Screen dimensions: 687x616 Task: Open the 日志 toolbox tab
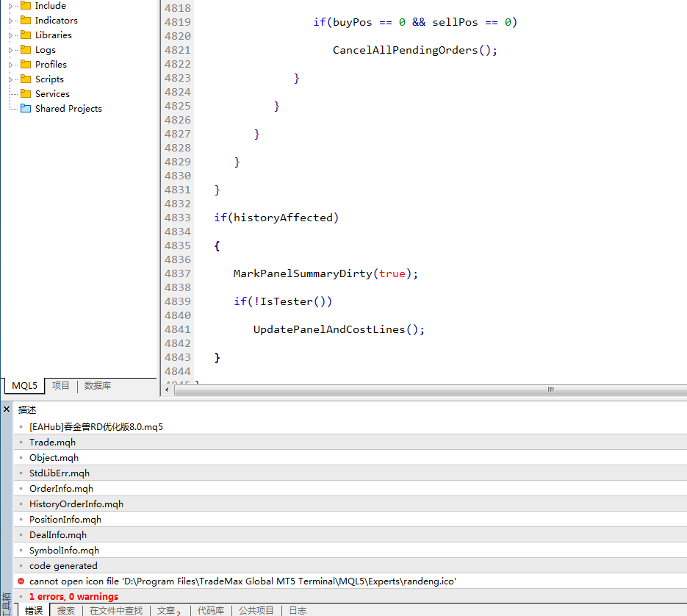click(x=298, y=610)
